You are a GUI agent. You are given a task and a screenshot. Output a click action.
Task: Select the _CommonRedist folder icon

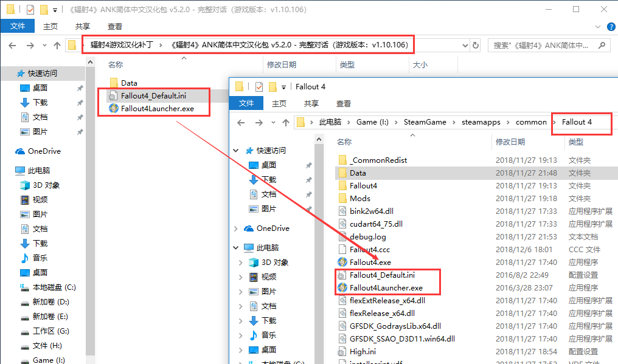coord(343,160)
